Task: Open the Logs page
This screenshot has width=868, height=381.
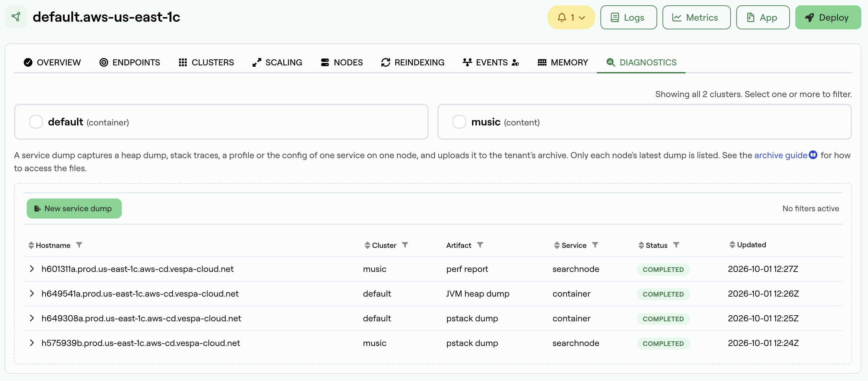Action: pyautogui.click(x=628, y=18)
